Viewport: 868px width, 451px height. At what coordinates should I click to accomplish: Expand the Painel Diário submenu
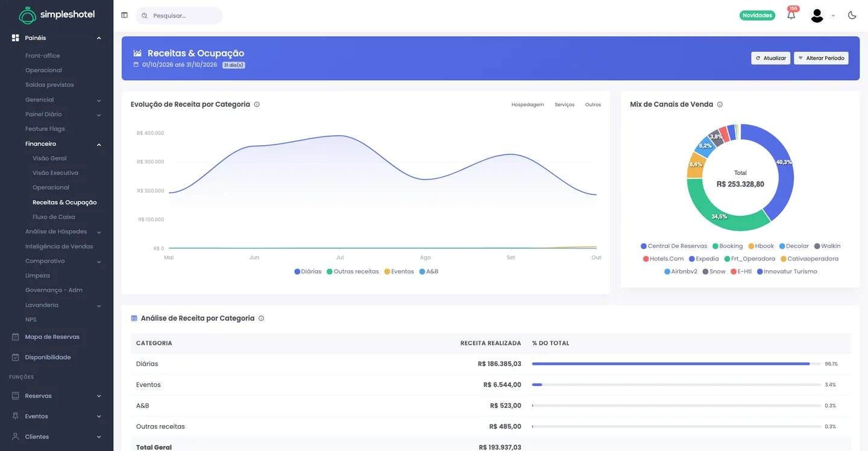point(99,115)
